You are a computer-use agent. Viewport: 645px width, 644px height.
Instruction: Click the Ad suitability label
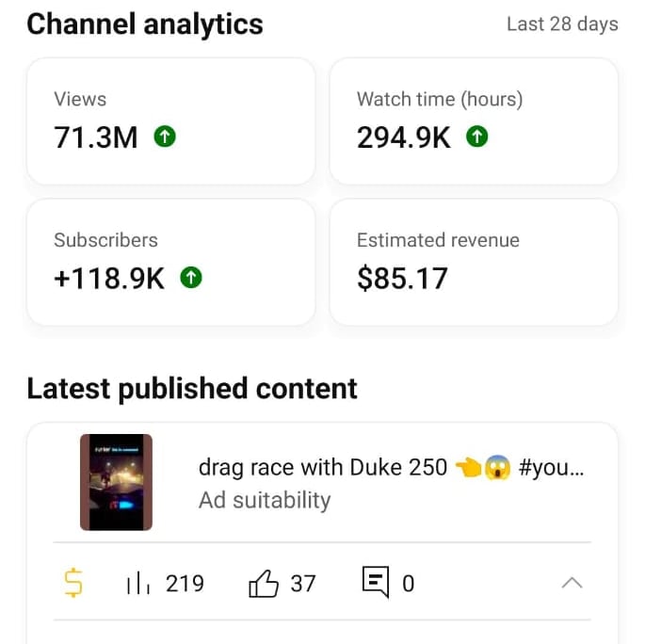coord(265,500)
